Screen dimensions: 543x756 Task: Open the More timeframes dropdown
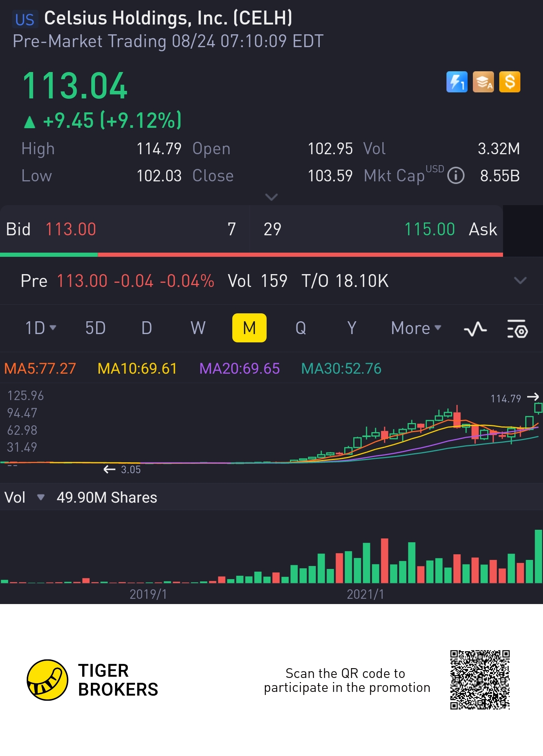[x=416, y=328]
